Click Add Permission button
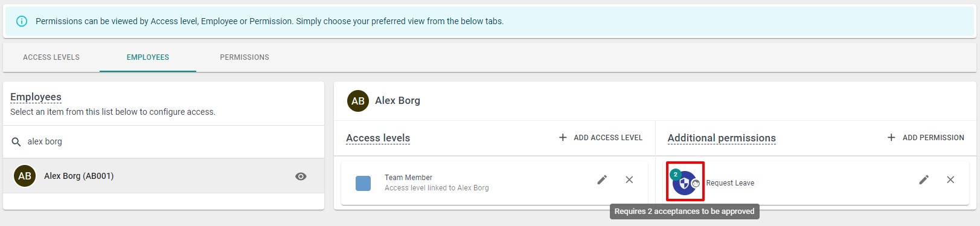This screenshot has height=226, width=980. (926, 138)
